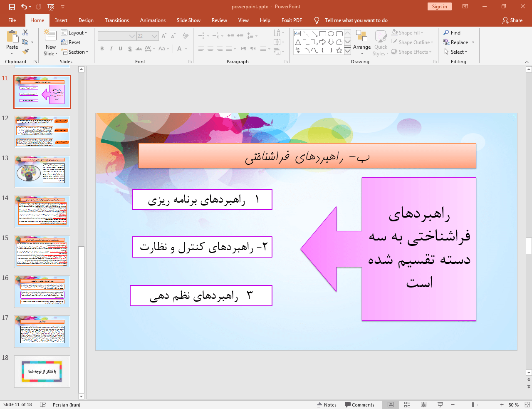Select the Format Painter brush icon
Screen dimensions: 532x409
pos(25,52)
